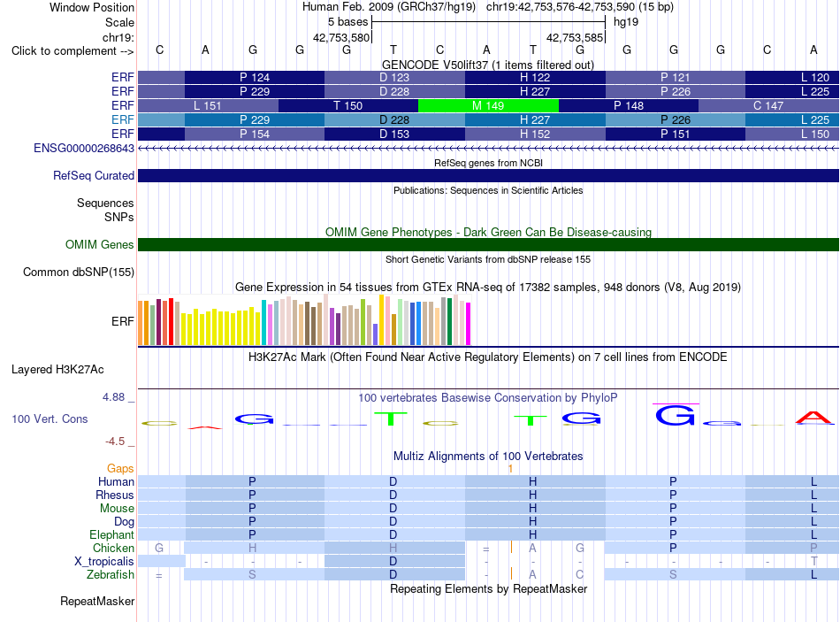
Task: Select the D 123 codon box
Action: pos(395,77)
